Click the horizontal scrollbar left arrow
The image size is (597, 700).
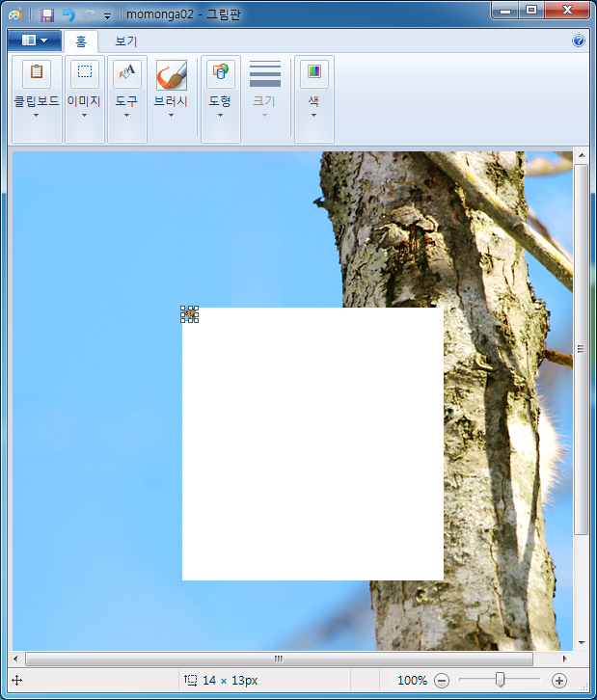16,659
